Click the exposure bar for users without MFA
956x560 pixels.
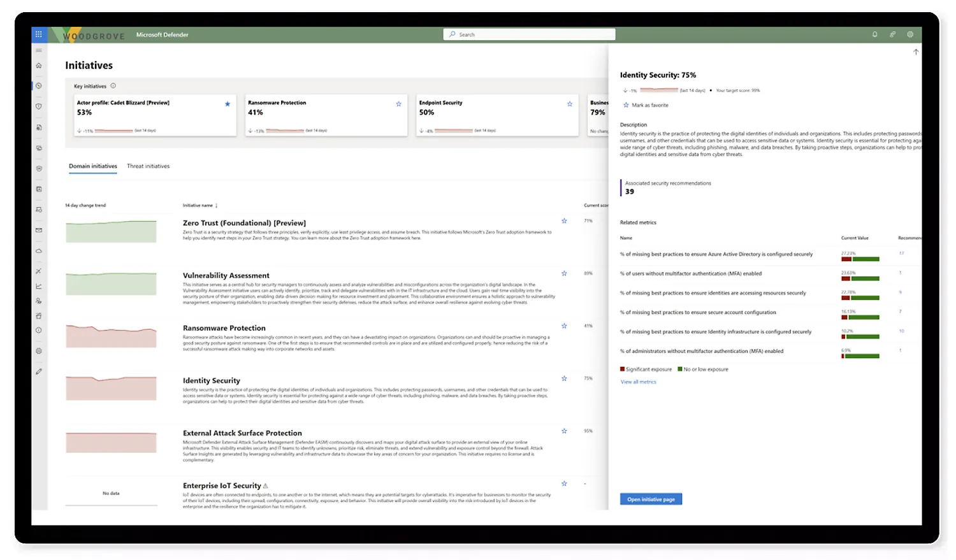860,278
